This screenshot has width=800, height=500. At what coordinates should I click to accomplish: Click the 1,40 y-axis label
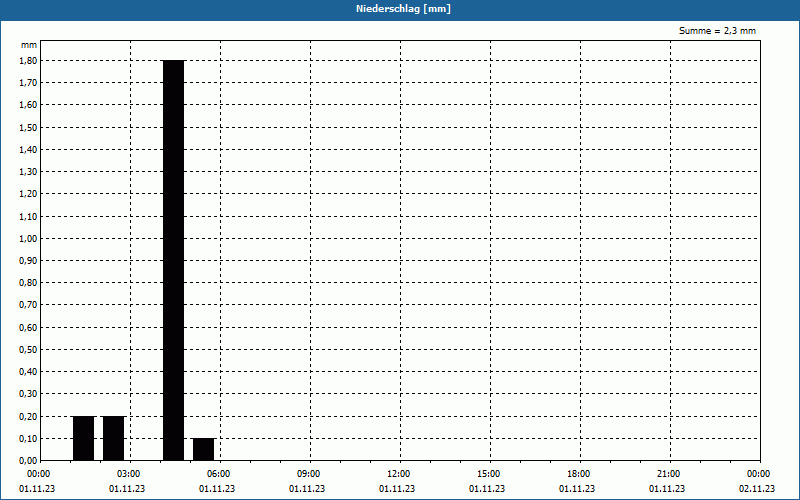(x=28, y=149)
